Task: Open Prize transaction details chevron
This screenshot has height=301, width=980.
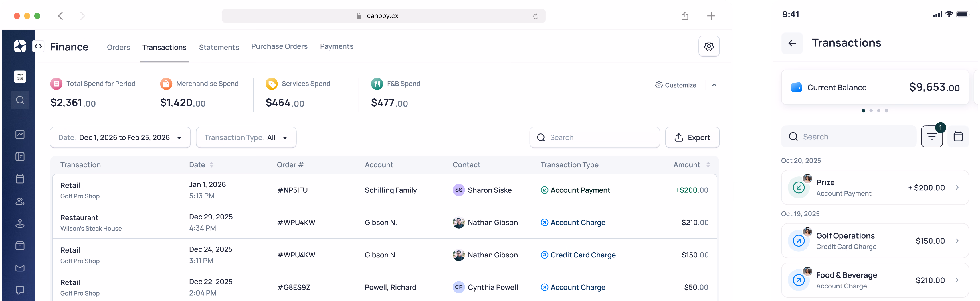Action: (957, 187)
